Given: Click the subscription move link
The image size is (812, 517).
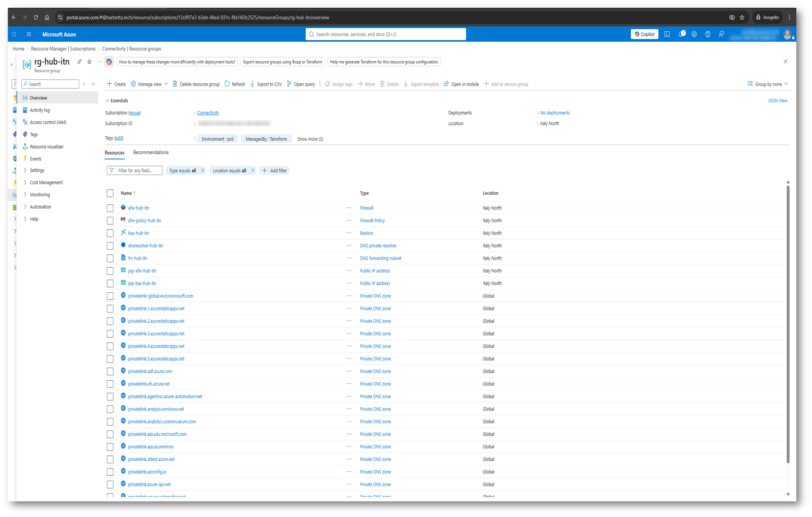Looking at the screenshot, I should click(134, 113).
